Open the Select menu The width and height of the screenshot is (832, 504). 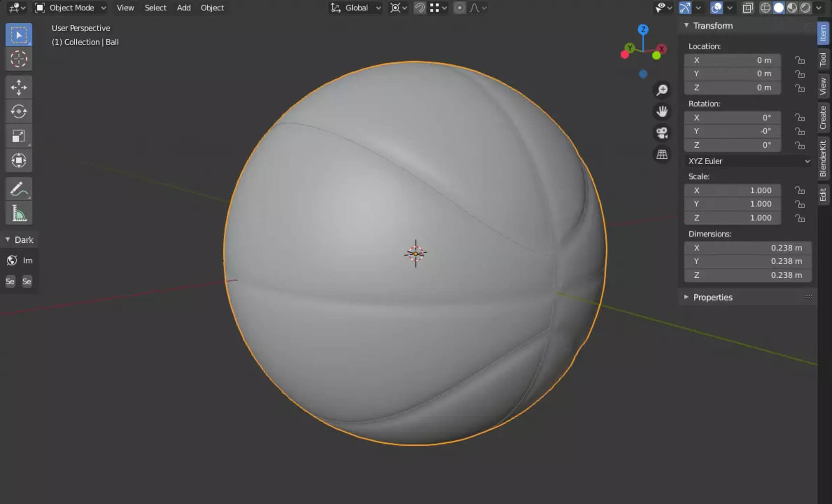(x=156, y=8)
